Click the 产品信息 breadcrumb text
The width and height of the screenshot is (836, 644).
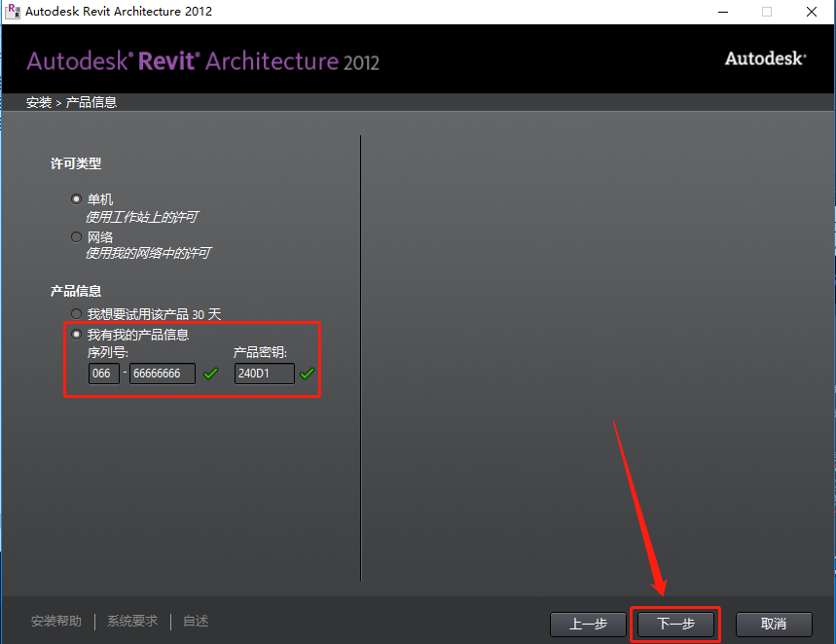point(91,102)
